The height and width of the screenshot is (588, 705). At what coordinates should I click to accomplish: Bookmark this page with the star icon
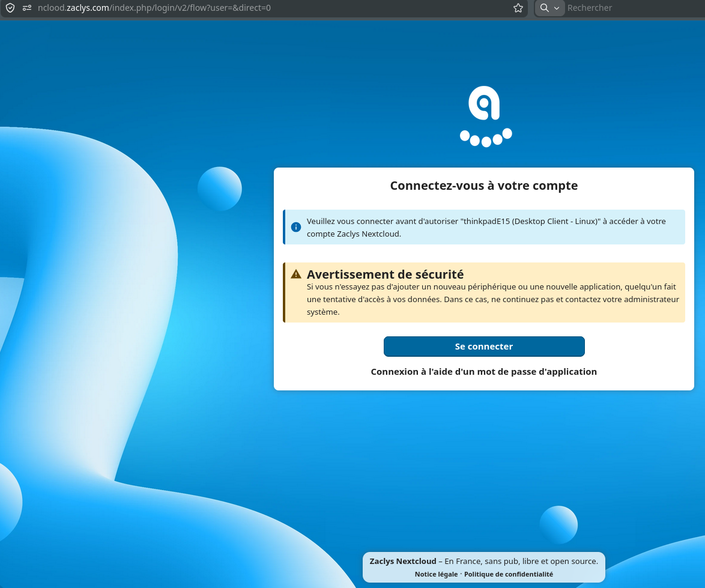tap(518, 8)
